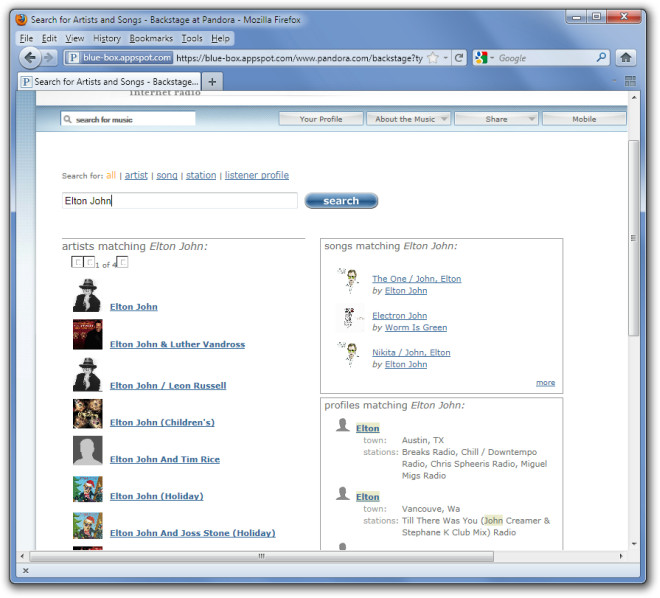Open the File menu

[x=26, y=38]
